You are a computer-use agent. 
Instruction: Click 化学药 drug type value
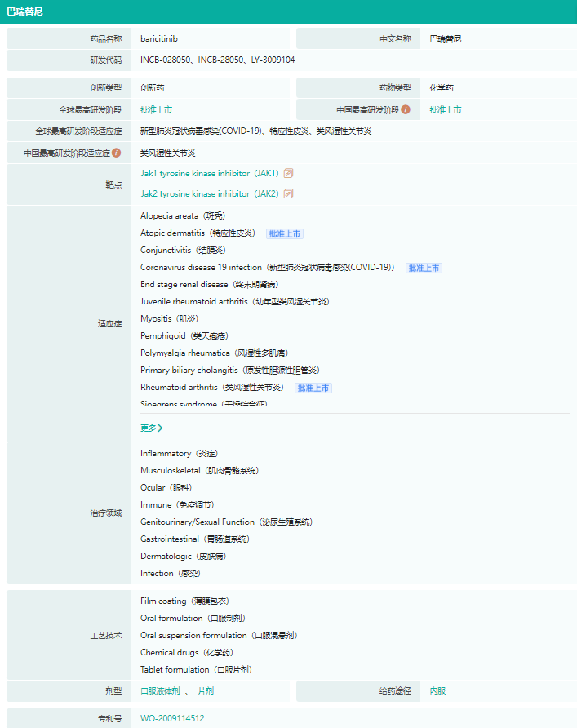point(442,88)
